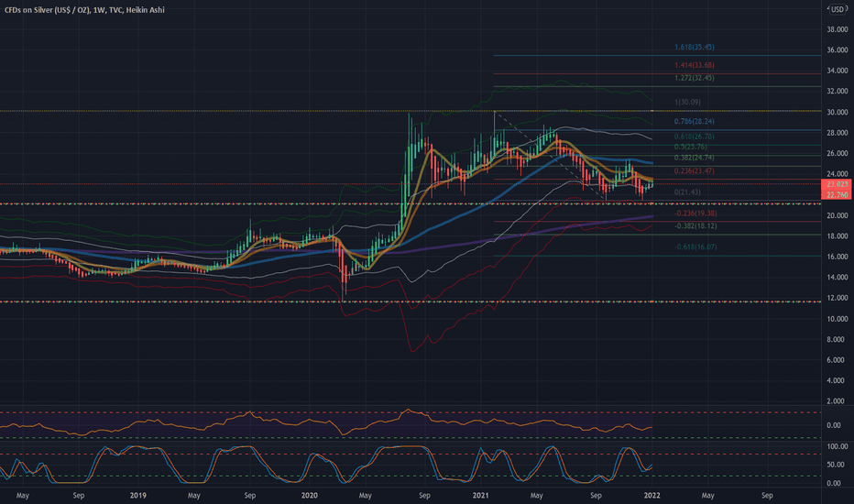Click the 4.000 price axis value
The height and width of the screenshot is (504, 854).
838,381
